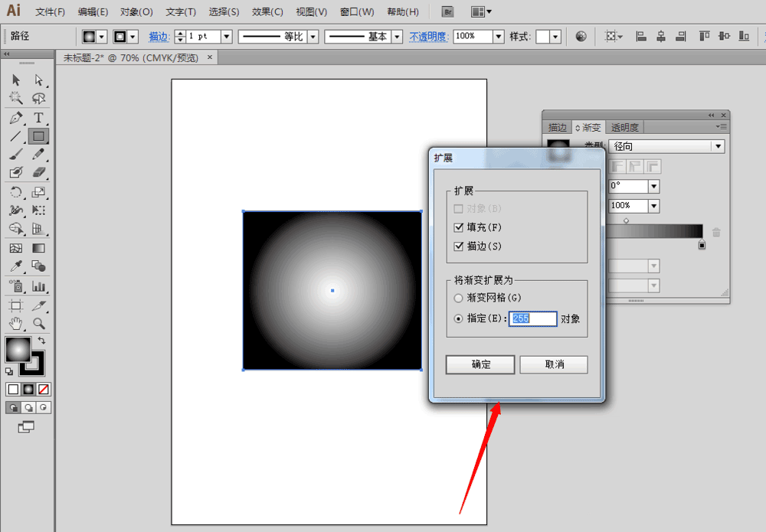Screen dimensions: 766x532
Task: Click the Horizontal Align Left icon
Action: tap(641, 36)
